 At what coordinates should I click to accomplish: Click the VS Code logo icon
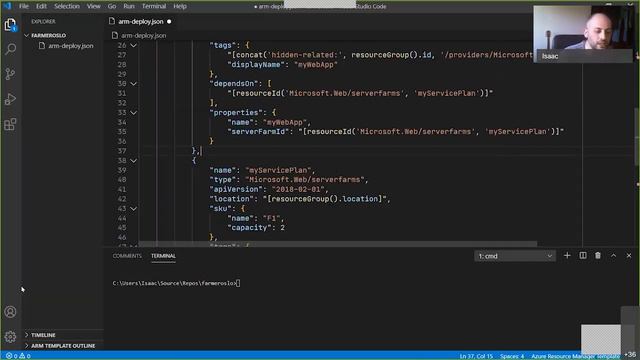pyautogui.click(x=7, y=6)
